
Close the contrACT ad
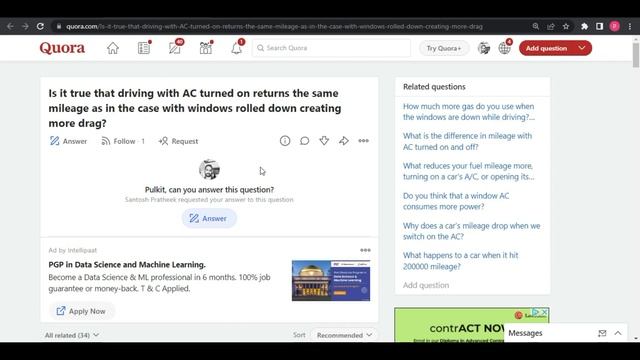(x=544, y=312)
